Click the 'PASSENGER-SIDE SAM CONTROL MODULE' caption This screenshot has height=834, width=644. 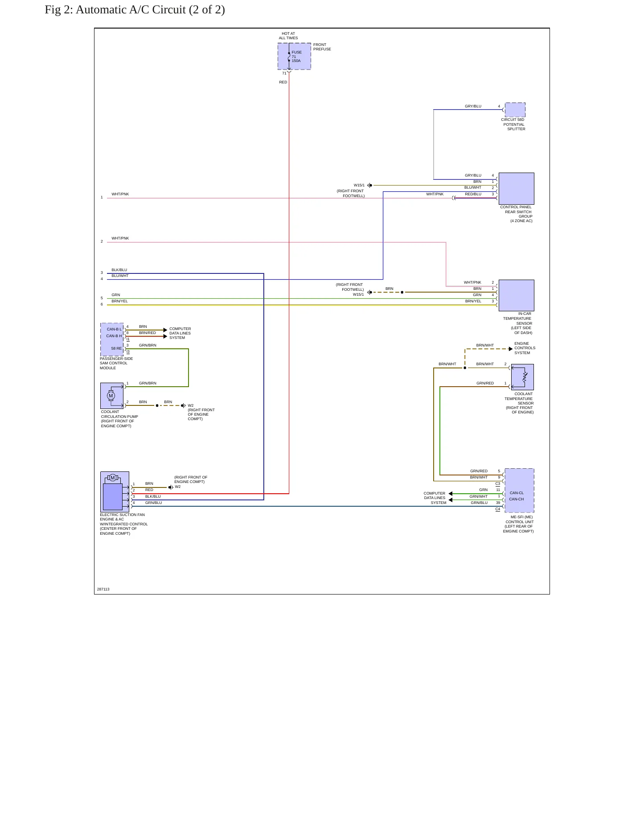(116, 363)
